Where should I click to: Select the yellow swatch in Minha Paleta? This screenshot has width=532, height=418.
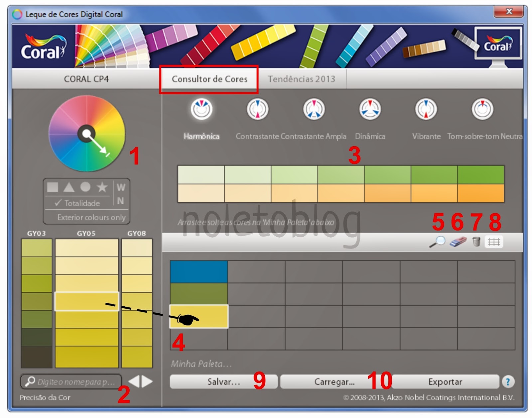pos(199,316)
